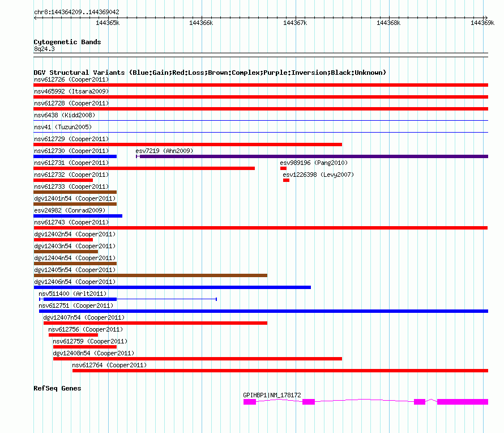Screen dimensions: 504x433
Task: Click the red nsv612764 loss bar
Action: (280, 371)
